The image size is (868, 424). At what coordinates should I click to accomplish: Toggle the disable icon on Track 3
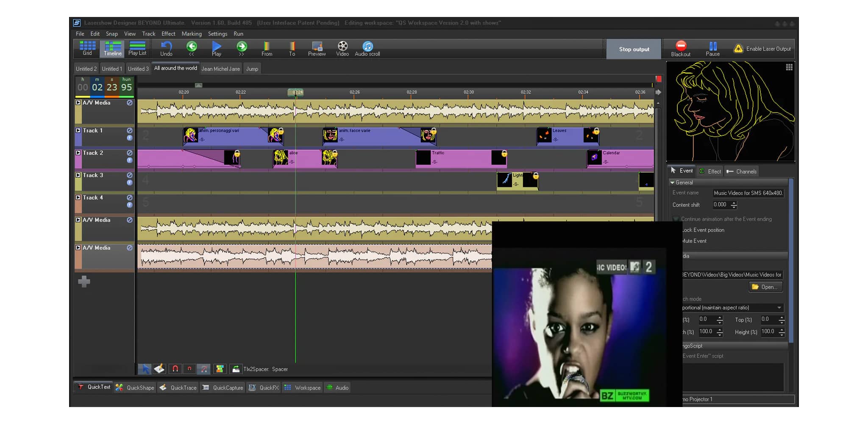pyautogui.click(x=130, y=175)
